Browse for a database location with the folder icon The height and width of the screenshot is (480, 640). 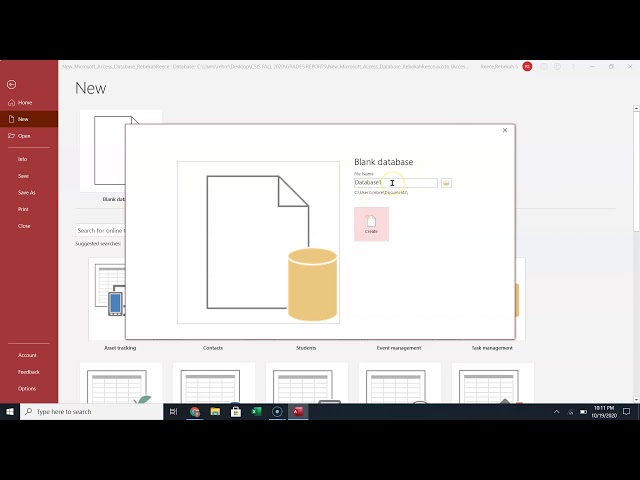446,183
